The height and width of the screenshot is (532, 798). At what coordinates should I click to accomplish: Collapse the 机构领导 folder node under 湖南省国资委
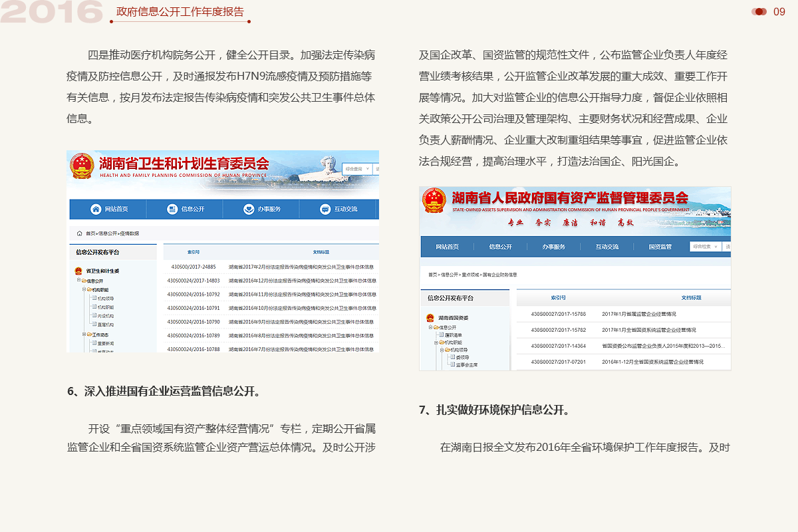tap(441, 349)
